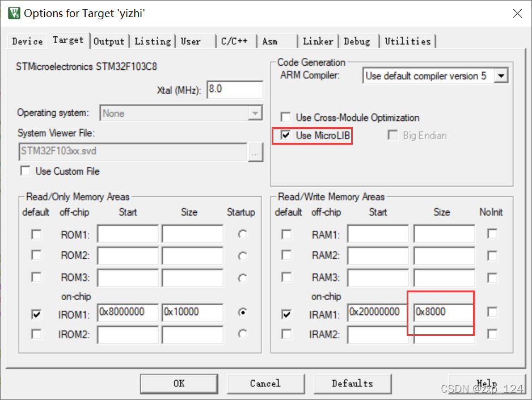Click the IROM1 Size field 0x10000
Screen dimensions: 532x400
(192, 312)
